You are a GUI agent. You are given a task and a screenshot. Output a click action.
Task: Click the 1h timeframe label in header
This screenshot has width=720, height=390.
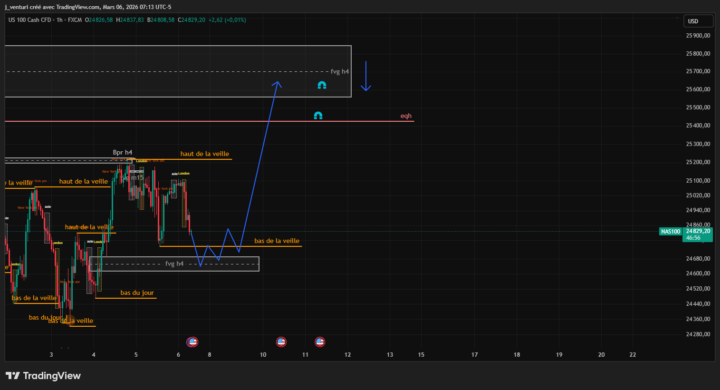[59, 20]
